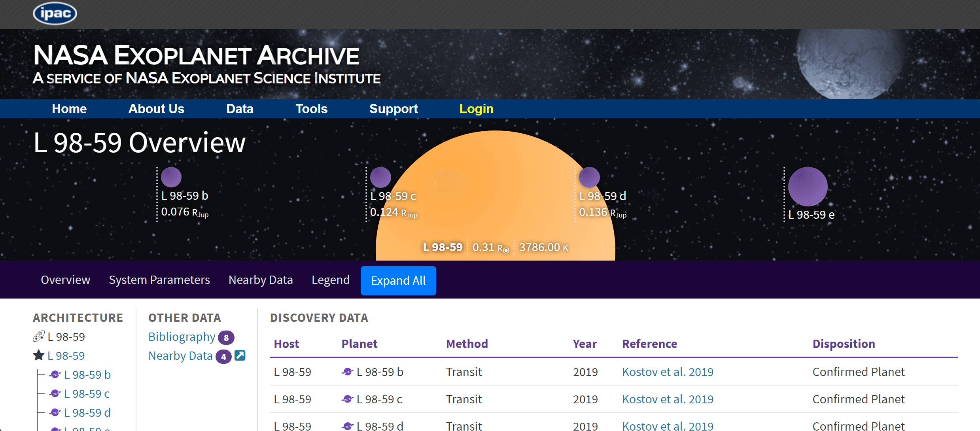Click the IPAC logo
This screenshot has height=431, width=980.
55,13
